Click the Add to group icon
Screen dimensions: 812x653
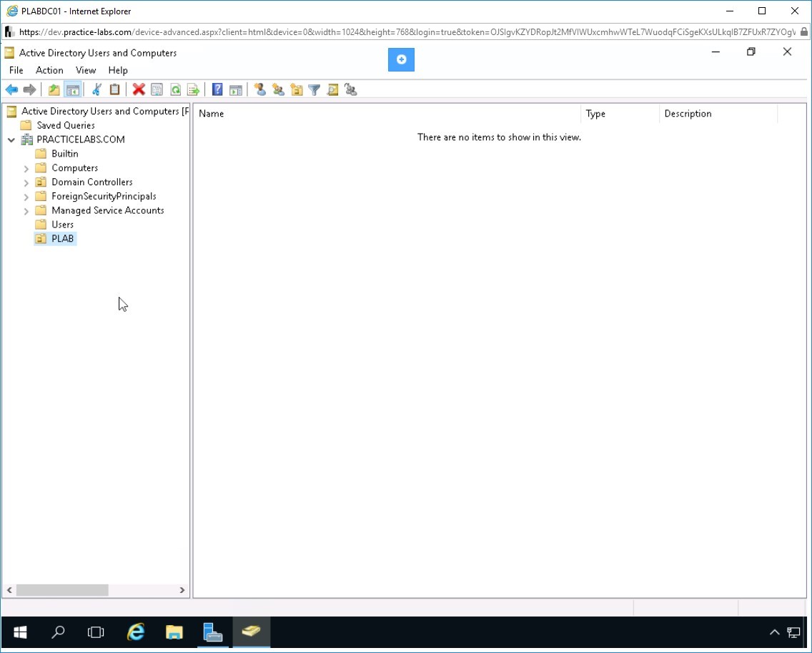click(x=350, y=89)
